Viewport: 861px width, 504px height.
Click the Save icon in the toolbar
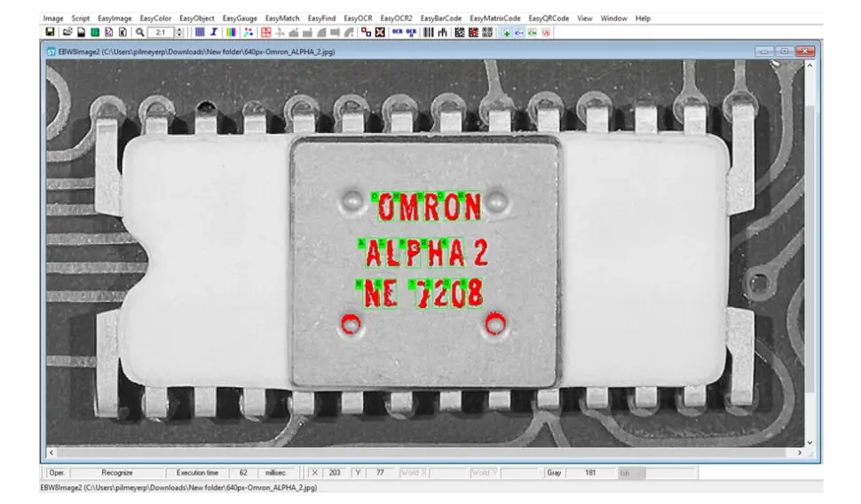tap(50, 32)
